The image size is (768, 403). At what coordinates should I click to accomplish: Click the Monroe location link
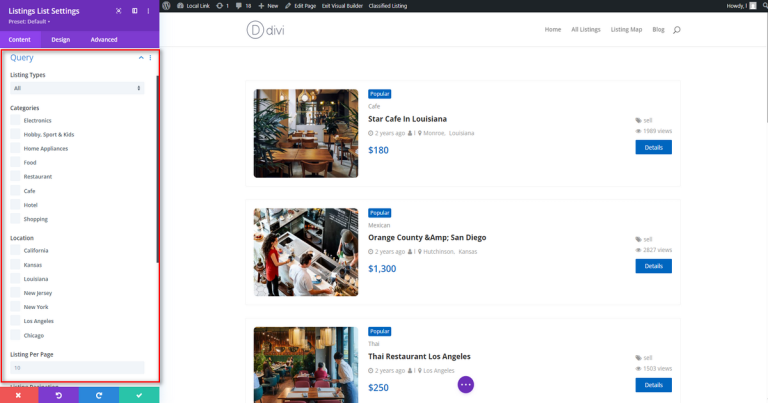click(x=434, y=133)
